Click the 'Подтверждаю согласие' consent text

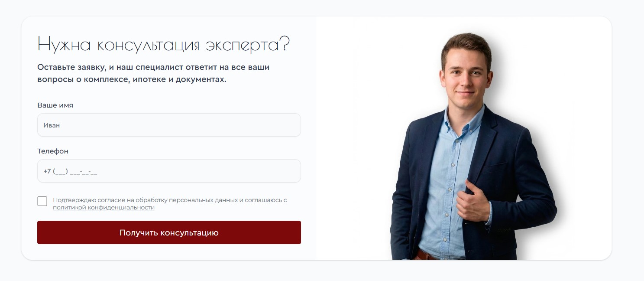coord(170,204)
